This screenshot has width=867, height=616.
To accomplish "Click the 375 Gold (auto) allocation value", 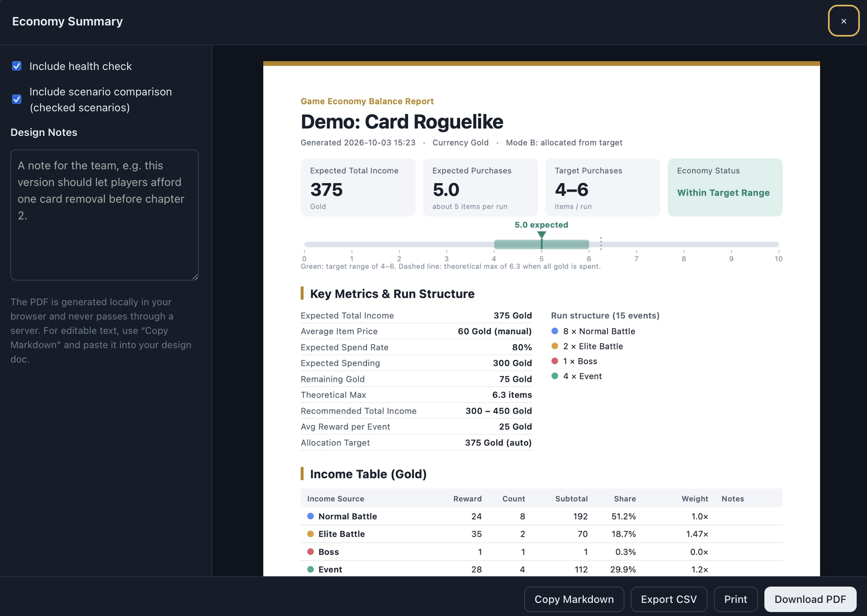I will coord(498,443).
